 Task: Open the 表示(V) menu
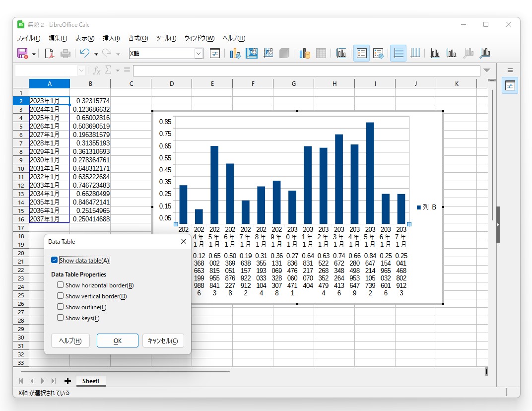click(x=85, y=38)
